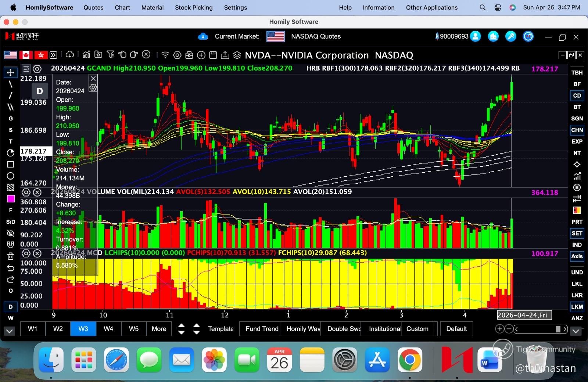588x382 pixels.
Task: Expand more markets double-arrow button
Action: (53, 55)
